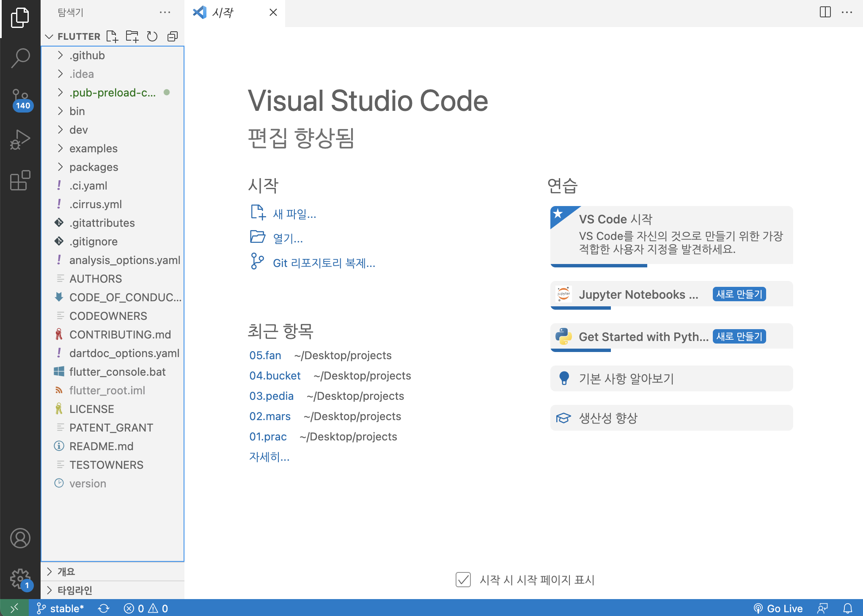This screenshot has height=616, width=863.
Task: Open the TESTOWNERS file
Action: point(113,465)
